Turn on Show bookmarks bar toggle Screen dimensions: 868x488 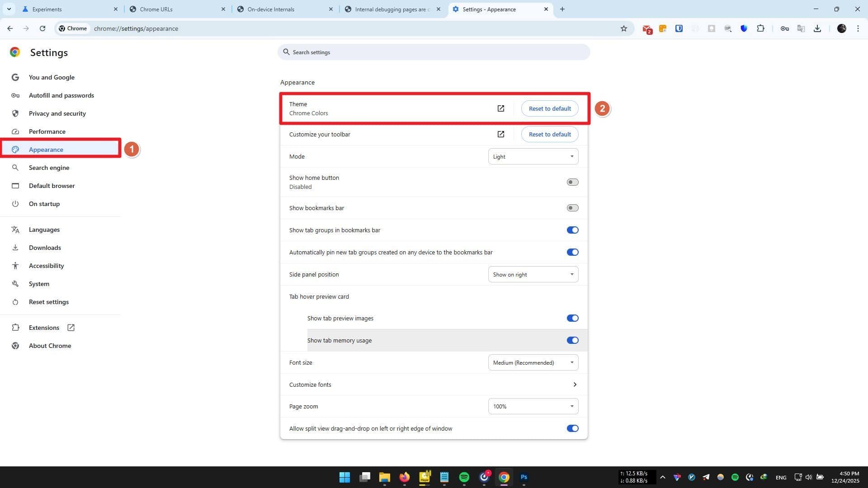pos(572,208)
